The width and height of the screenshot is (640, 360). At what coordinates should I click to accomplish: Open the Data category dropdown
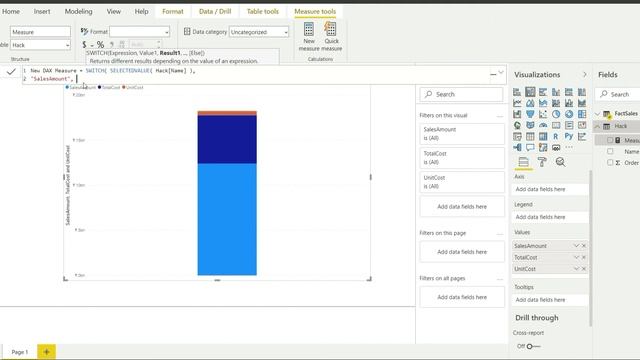coord(259,32)
